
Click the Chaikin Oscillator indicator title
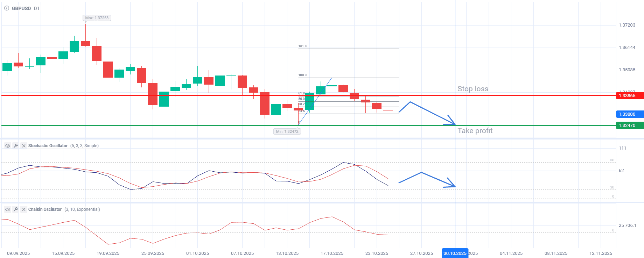point(45,209)
